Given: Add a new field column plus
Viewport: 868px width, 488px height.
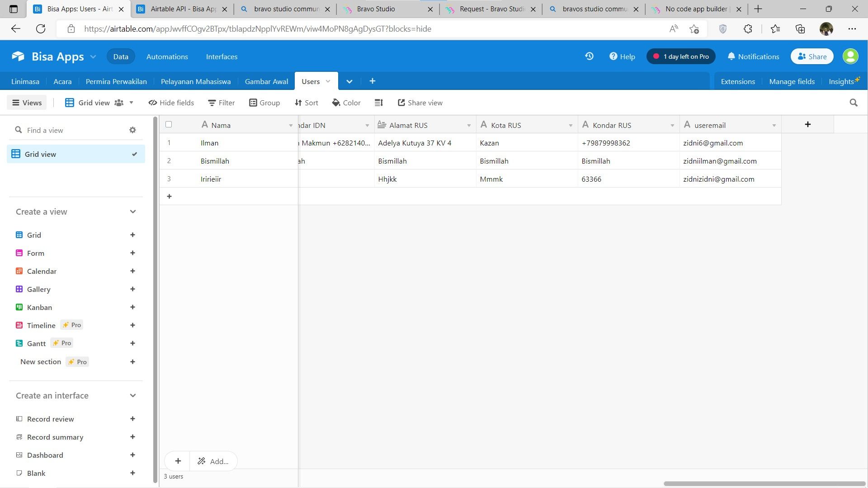Looking at the screenshot, I should 807,124.
